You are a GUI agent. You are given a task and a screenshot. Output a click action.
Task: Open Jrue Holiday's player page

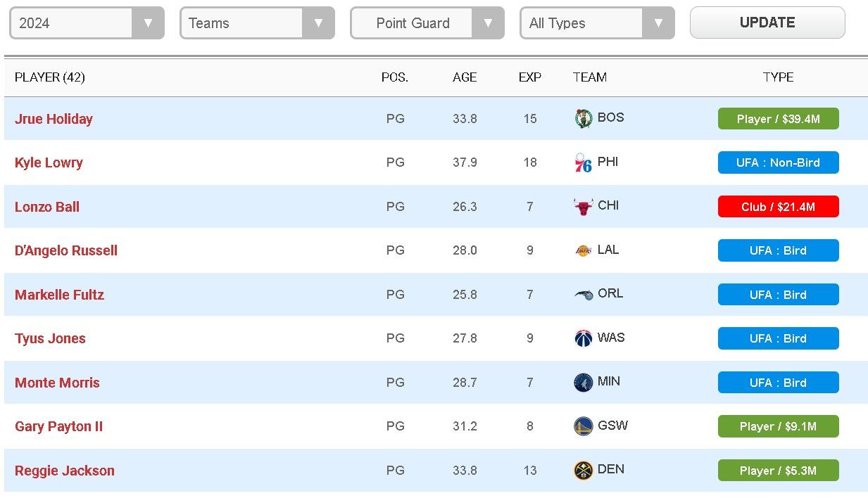54,119
